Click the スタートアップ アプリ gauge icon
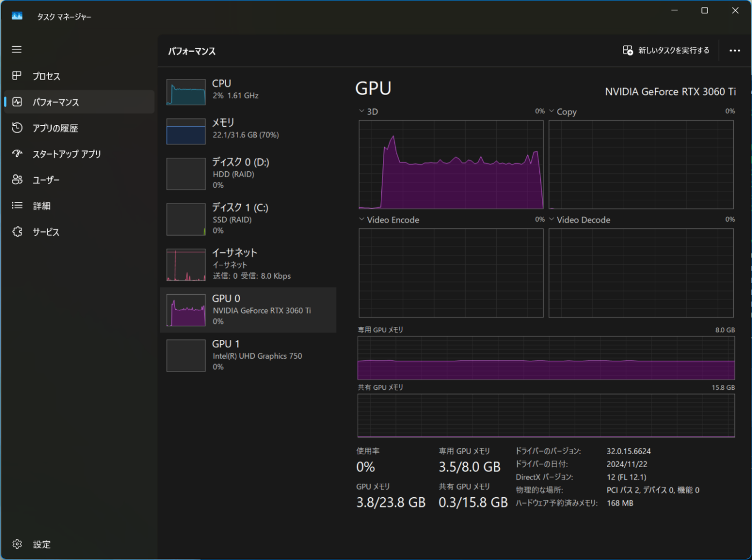The height and width of the screenshot is (560, 752). tap(17, 154)
